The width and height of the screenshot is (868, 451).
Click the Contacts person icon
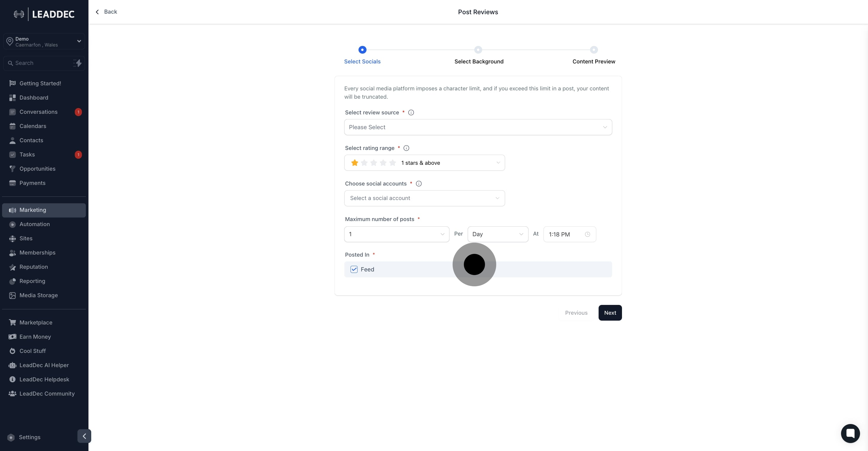pos(12,140)
